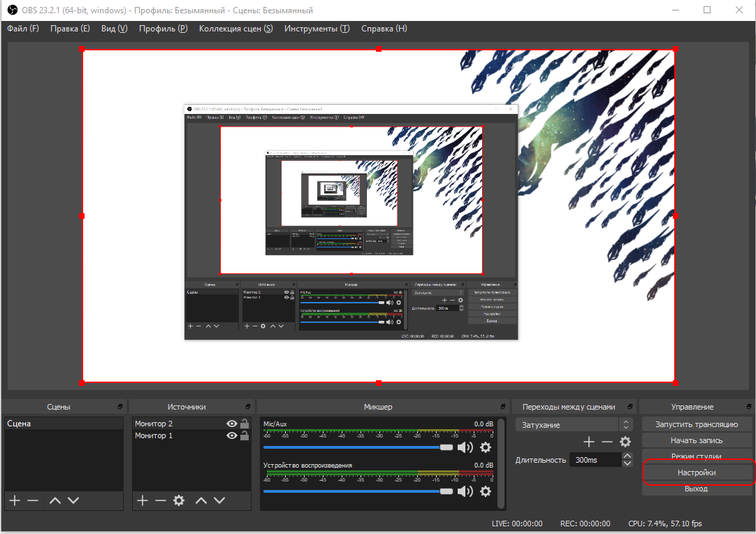Open Настройки button

(696, 472)
